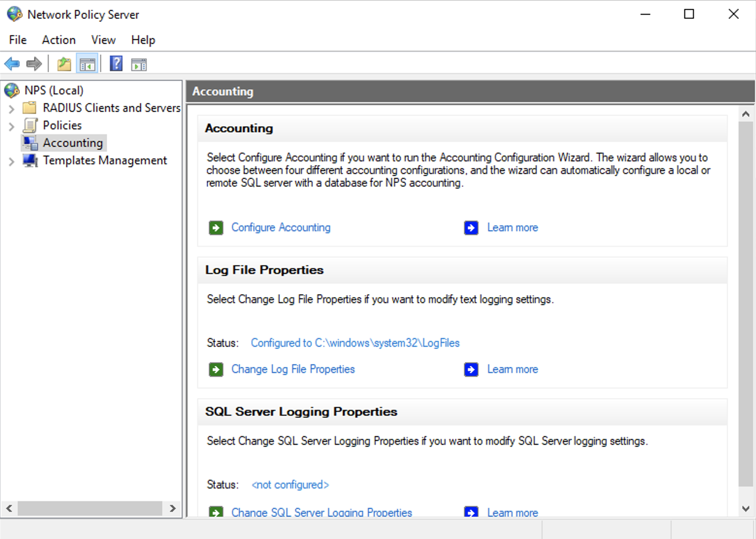Viewport: 756px width, 539px height.
Task: Expand the Templates Management node
Action: (x=12, y=161)
